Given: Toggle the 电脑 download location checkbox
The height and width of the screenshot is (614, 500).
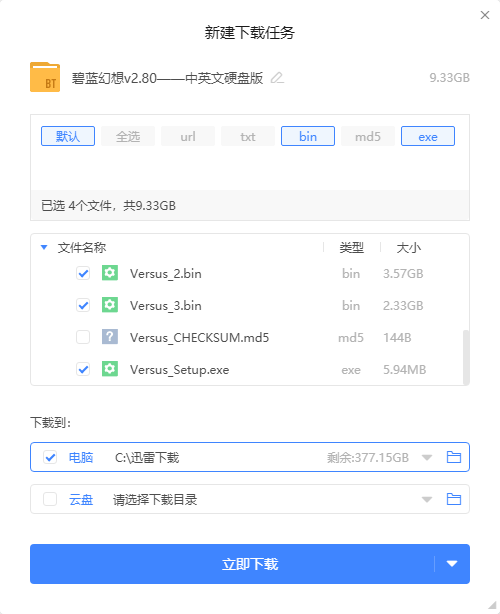Looking at the screenshot, I should [x=50, y=457].
